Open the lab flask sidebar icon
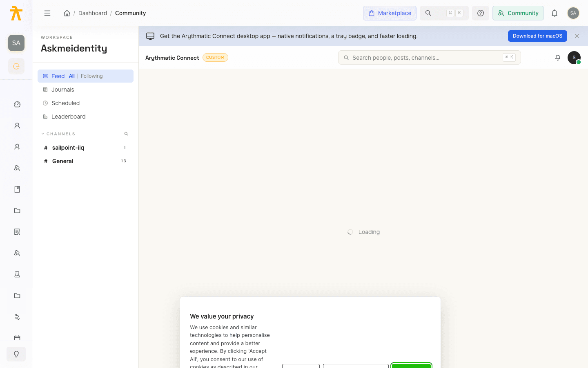This screenshot has height=368, width=588. click(x=17, y=274)
